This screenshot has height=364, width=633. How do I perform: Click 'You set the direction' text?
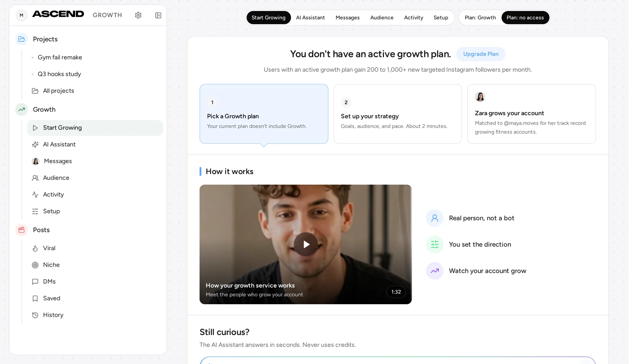[480, 244]
